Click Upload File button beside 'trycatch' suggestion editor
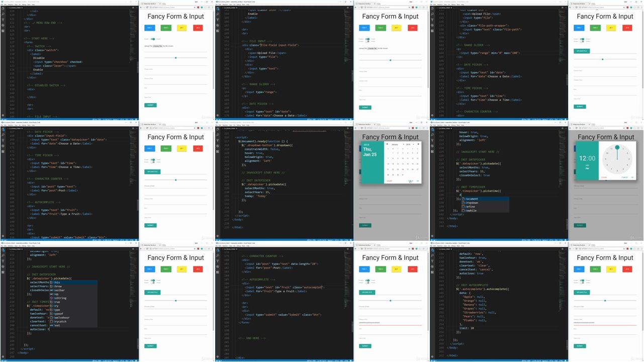The image size is (644, 362). [x=152, y=292]
